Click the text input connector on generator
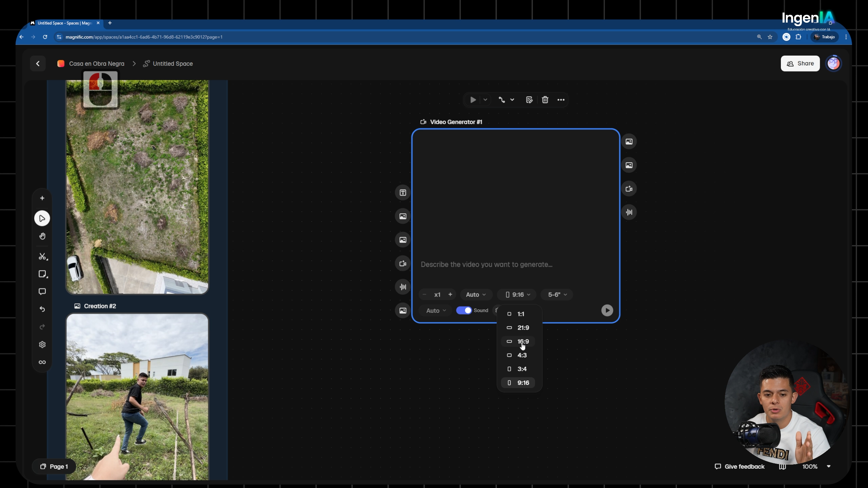 pyautogui.click(x=403, y=192)
